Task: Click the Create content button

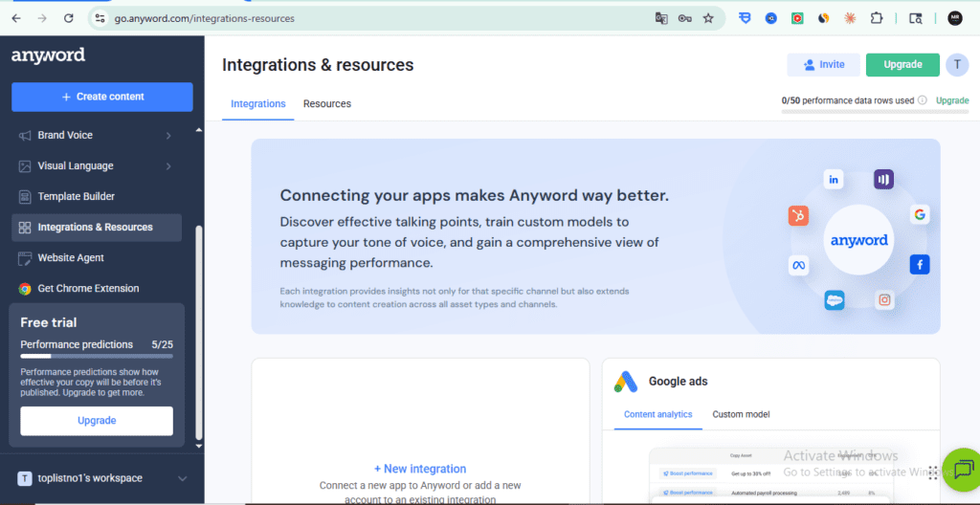Action: pyautogui.click(x=101, y=97)
